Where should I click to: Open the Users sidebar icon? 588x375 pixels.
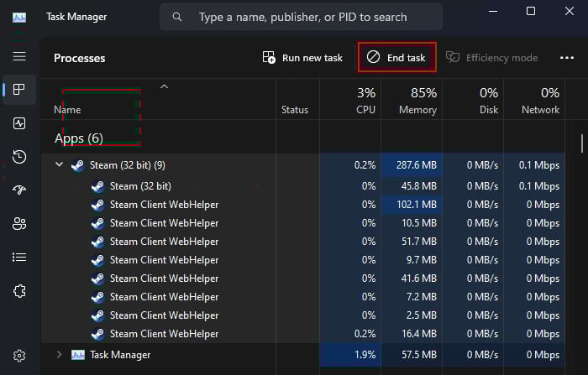coord(19,223)
